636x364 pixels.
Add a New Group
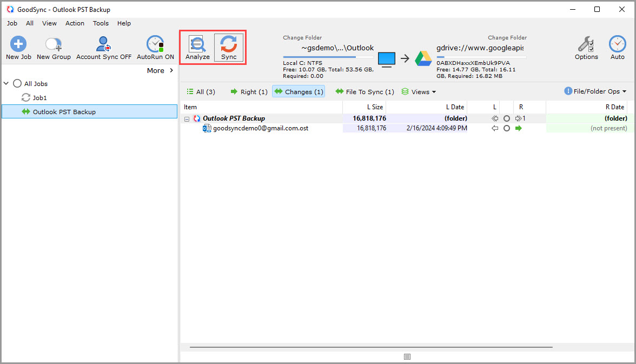tap(54, 48)
